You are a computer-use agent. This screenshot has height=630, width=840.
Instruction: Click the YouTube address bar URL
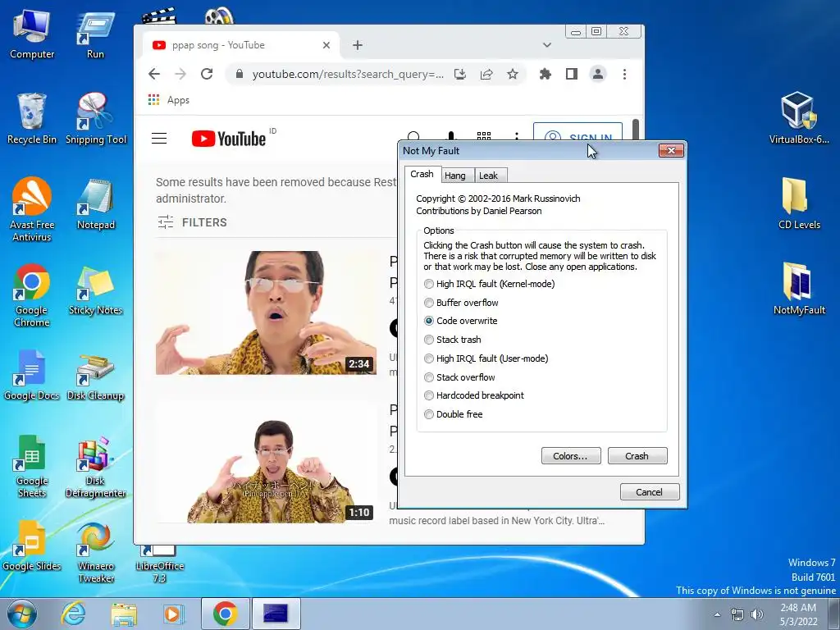pos(348,74)
